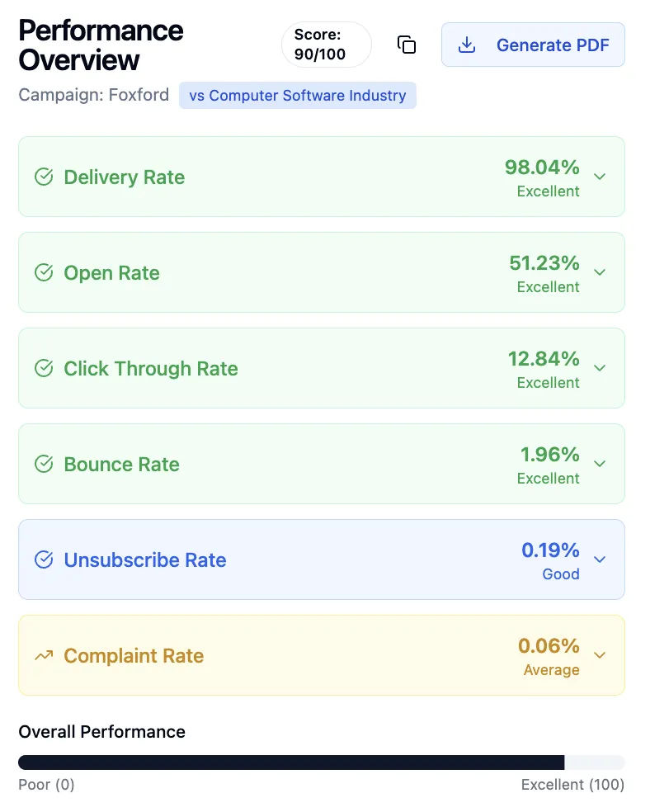Click the Click Through Rate check icon
Viewport: 650px width, 812px height.
[44, 368]
